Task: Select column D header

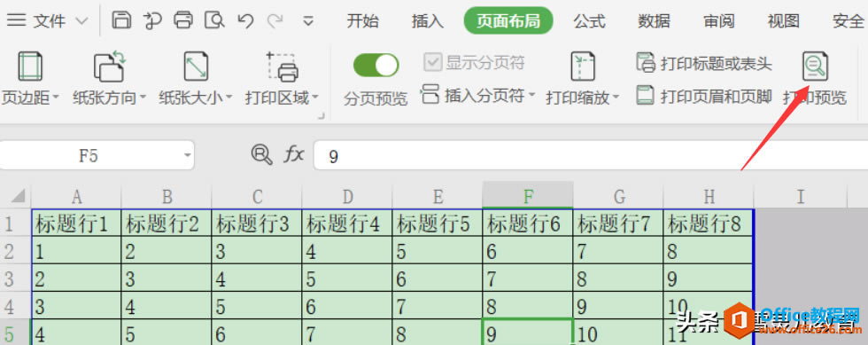Action: (347, 196)
